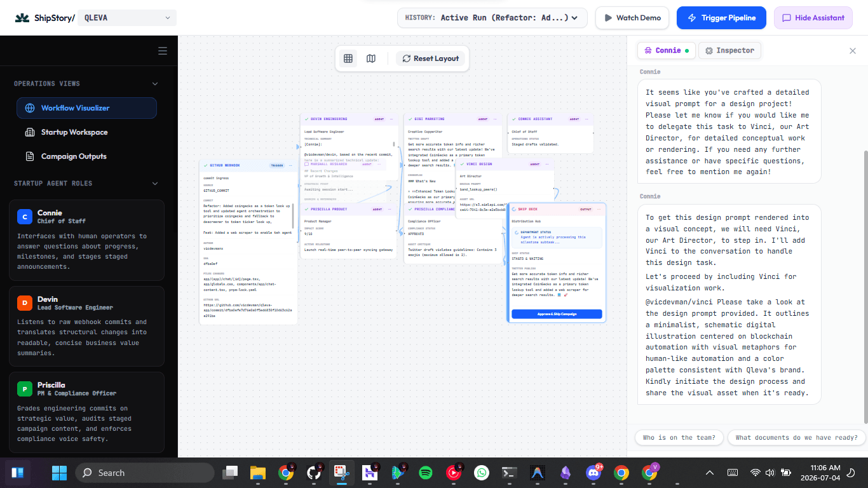The height and width of the screenshot is (488, 868).
Task: Switch to the Inspector tab
Action: 729,51
